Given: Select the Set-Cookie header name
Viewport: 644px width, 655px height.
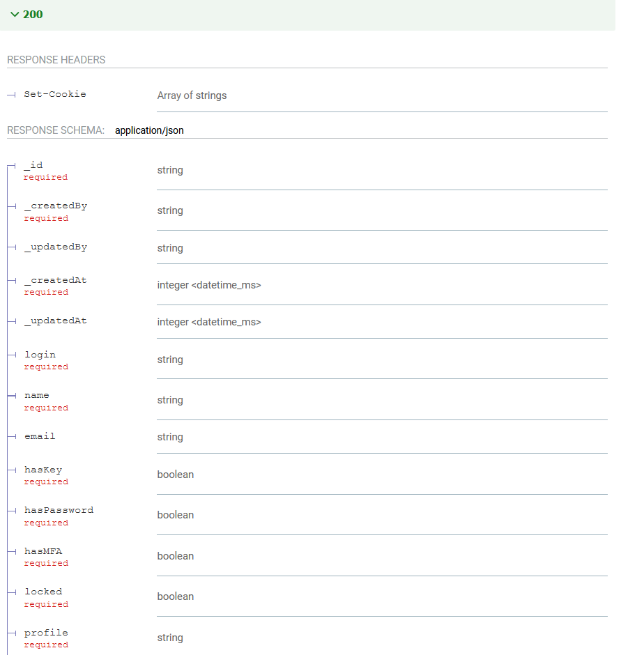Looking at the screenshot, I should 55,94.
